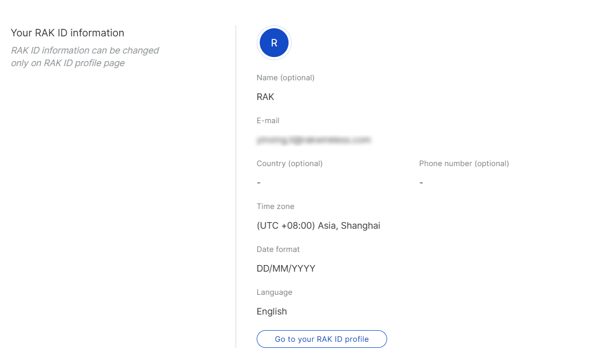Click the Country (optional) dash placeholder
Viewport: 615px width, 364px height.
258,182
